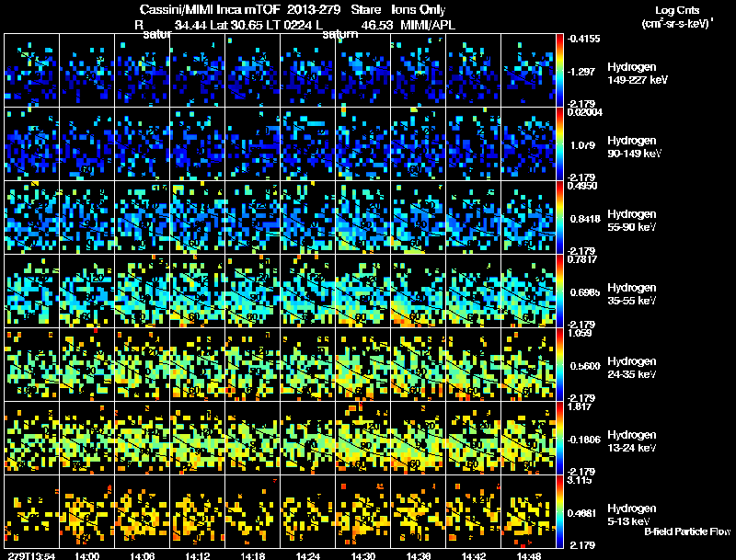Click the -0.4155 colorbar maximum value
This screenshot has height=560, width=736.
583,39
